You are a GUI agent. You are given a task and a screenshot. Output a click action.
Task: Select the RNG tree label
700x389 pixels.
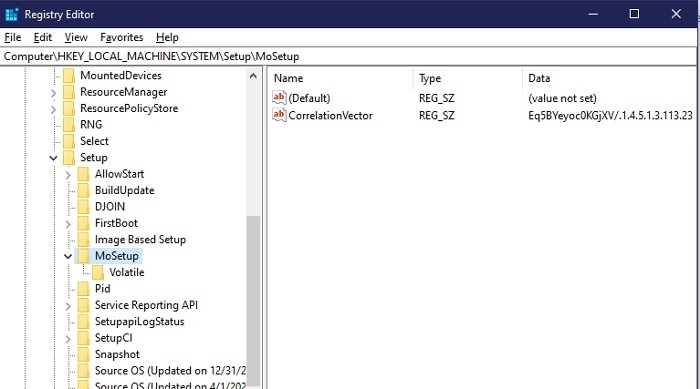[x=91, y=125]
